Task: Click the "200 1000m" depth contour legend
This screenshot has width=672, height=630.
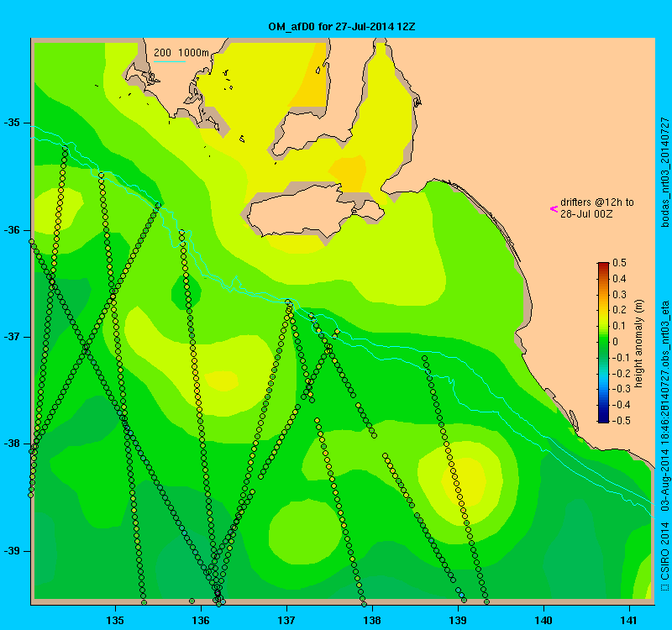Action: (181, 53)
